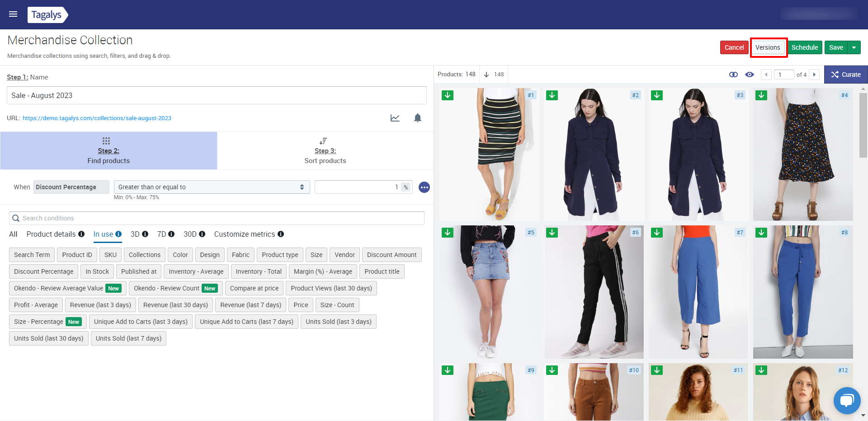This screenshot has height=421, width=868.
Task: Click the search conditions magnifier icon
Action: click(x=16, y=218)
